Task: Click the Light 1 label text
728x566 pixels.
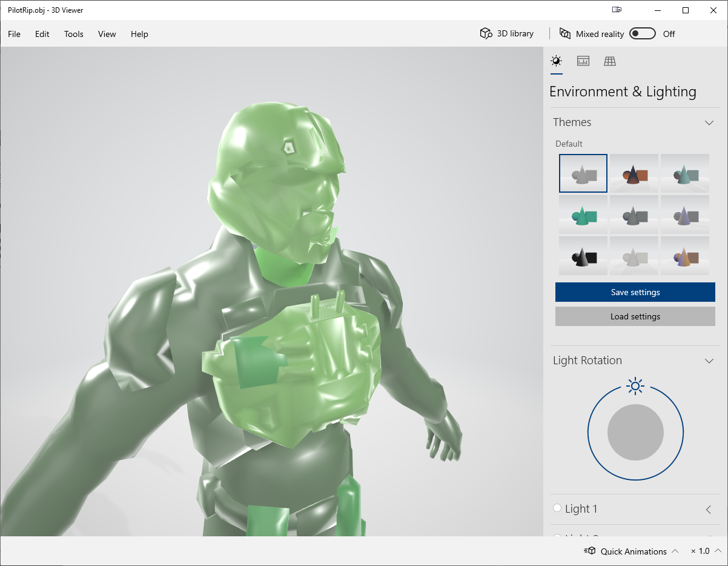Action: (581, 509)
